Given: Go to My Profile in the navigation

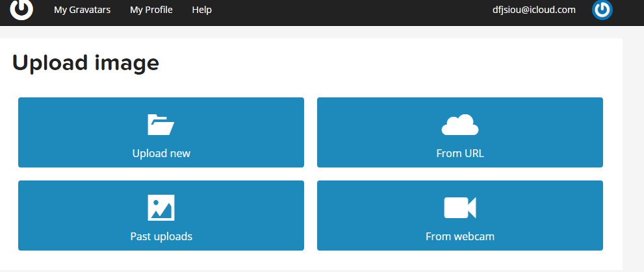Looking at the screenshot, I should pyautogui.click(x=151, y=10).
